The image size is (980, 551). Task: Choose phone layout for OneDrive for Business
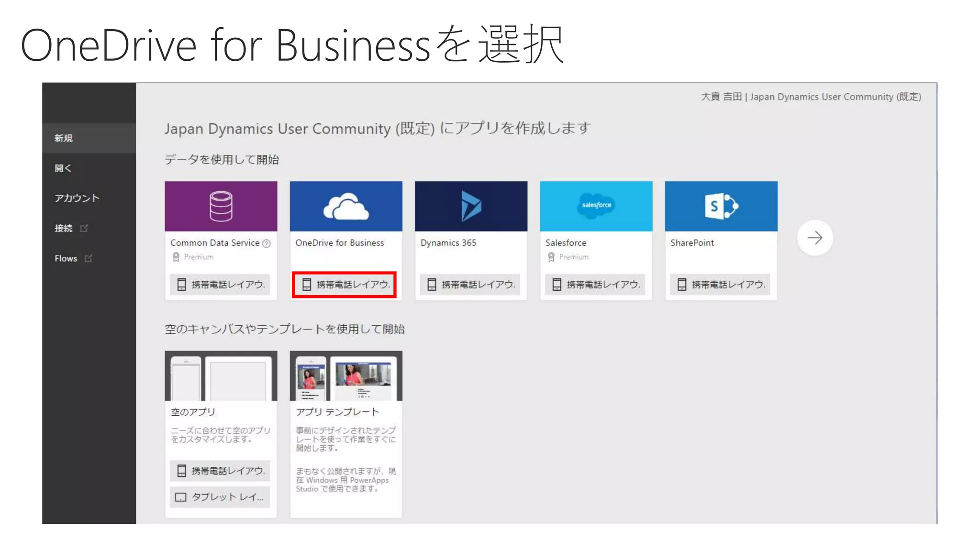click(x=345, y=285)
